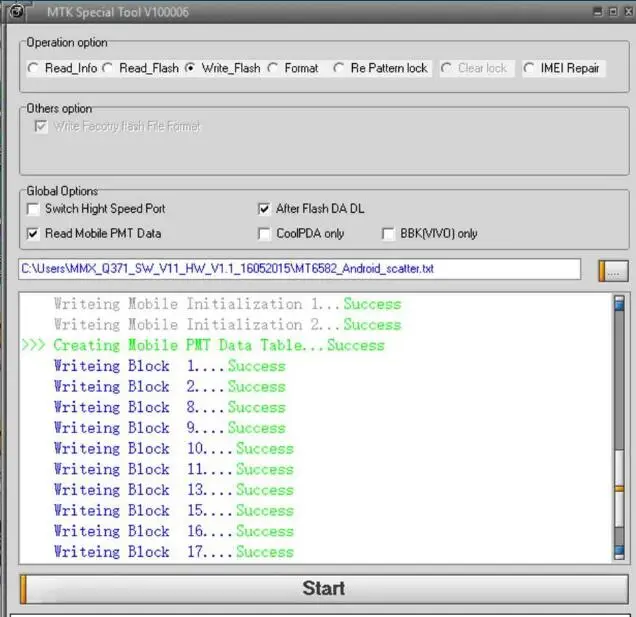Minimize the MTK Special Tool window
The image size is (636, 617).
[598, 12]
